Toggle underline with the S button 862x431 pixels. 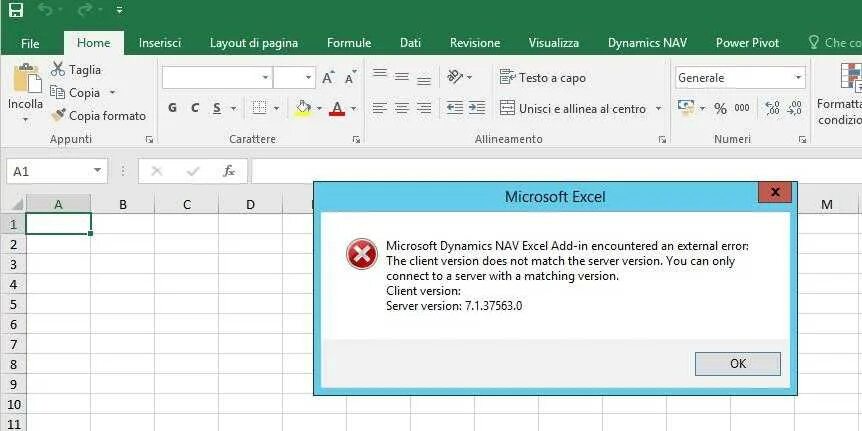217,108
